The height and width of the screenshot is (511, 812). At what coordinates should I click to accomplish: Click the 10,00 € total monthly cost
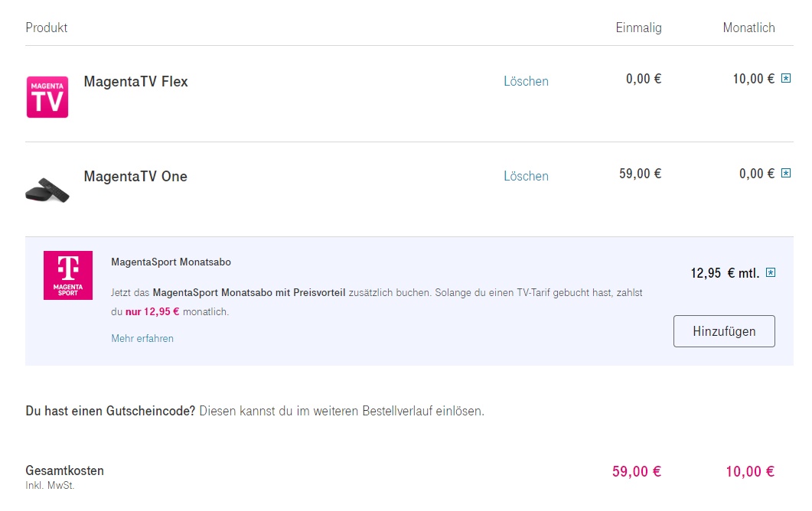(x=750, y=471)
